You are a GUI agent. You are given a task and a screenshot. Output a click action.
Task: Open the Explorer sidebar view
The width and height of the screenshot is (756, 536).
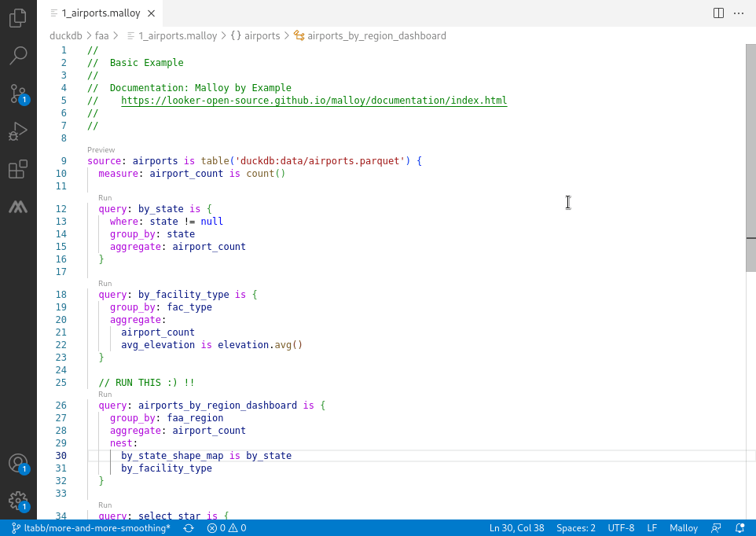click(19, 18)
